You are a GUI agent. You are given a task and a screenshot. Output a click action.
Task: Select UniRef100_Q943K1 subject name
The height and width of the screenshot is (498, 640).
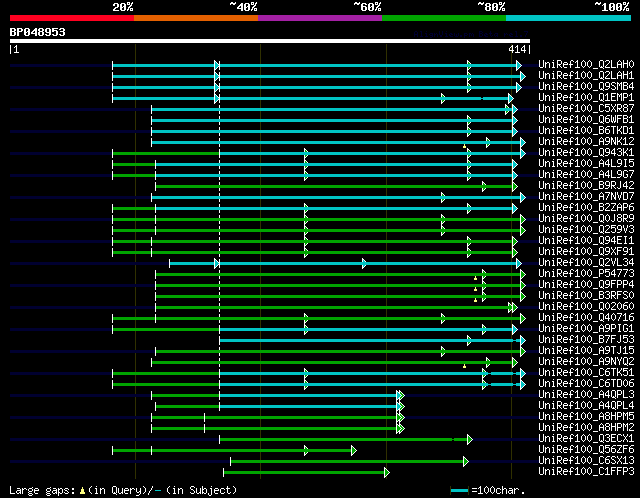[x=586, y=153]
